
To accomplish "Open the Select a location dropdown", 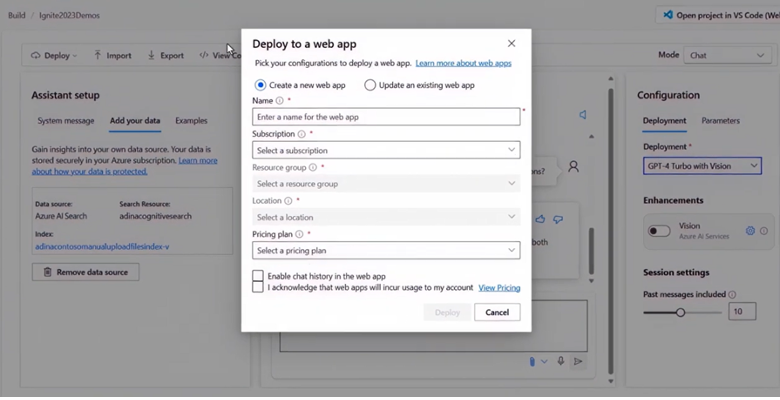I will pyautogui.click(x=386, y=217).
